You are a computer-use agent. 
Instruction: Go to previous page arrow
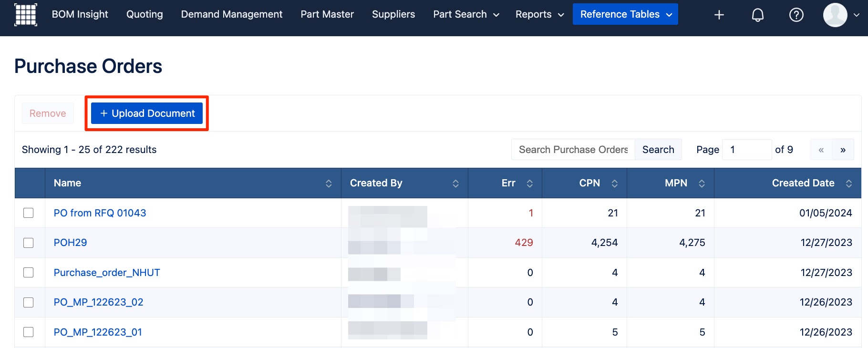821,150
